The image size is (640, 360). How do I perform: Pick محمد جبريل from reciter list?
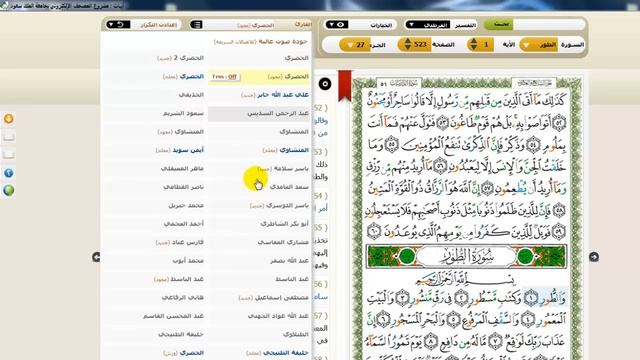click(x=186, y=205)
